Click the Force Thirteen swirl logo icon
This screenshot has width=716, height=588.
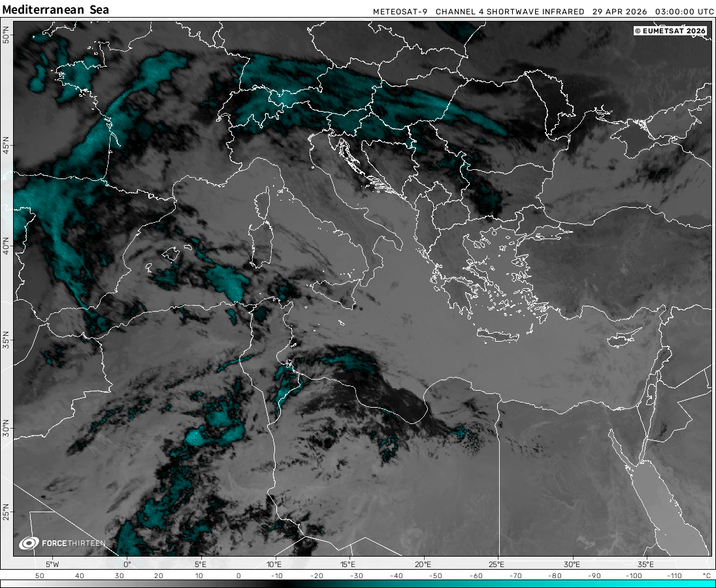29,543
